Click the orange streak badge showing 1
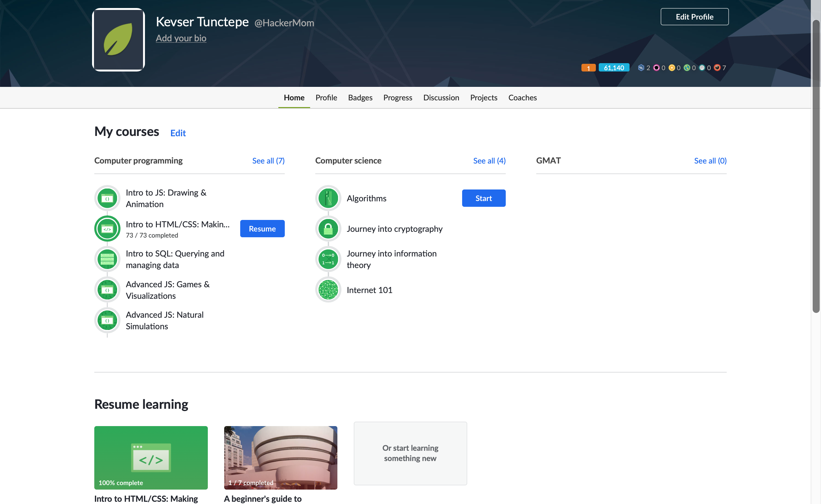The width and height of the screenshot is (821, 504). 588,68
